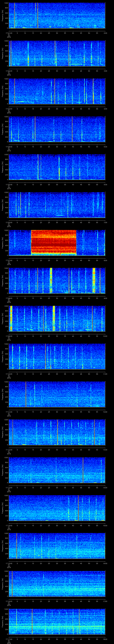Image resolution: width=114 pixels, height=644 pixels.
Task: Select the 10:00 end time label
Action: tap(105, 336)
